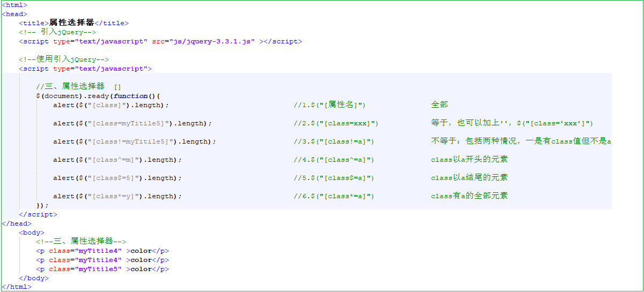
Task: Click the alert with [class$=5] selector
Action: [x=118, y=178]
